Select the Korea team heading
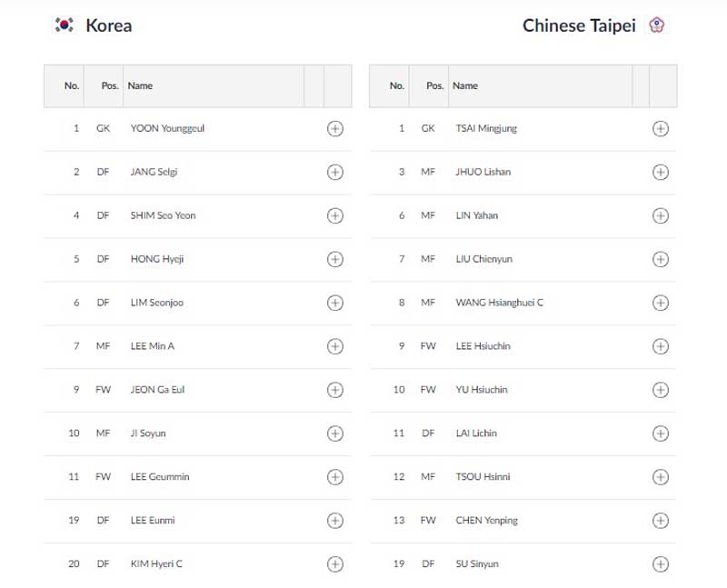 point(109,25)
